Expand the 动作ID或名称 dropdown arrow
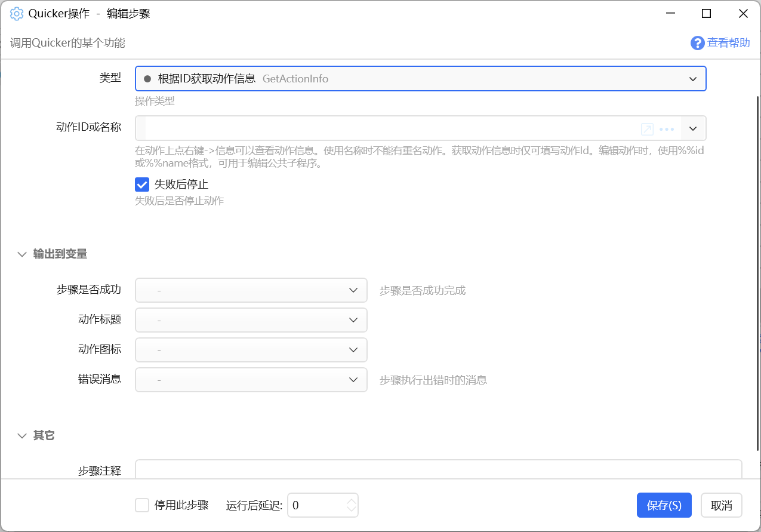Screen dimensions: 761x532 [693, 128]
